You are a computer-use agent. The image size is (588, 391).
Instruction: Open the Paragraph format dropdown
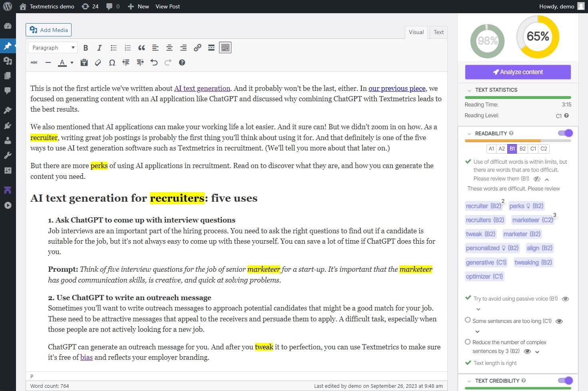[53, 48]
